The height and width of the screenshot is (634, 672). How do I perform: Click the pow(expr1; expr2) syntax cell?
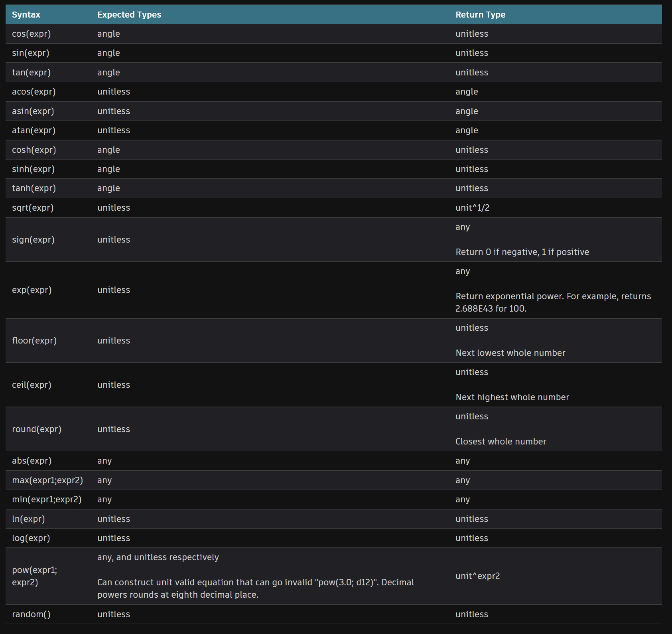click(34, 576)
